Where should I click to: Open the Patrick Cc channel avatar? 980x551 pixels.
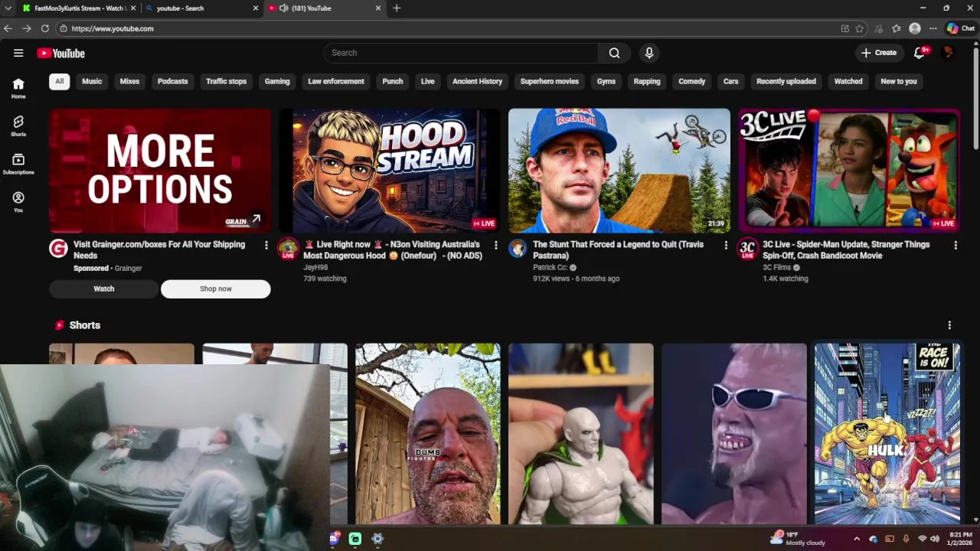point(518,248)
